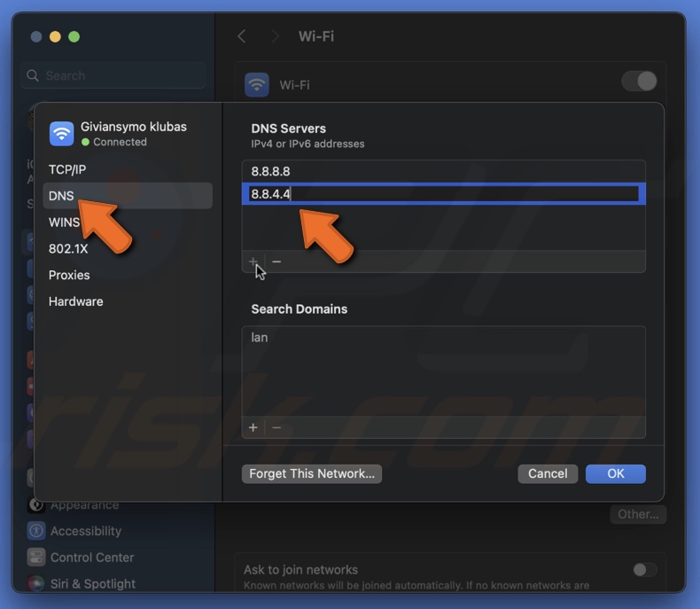Toggle Ask to join networks switch
700x609 pixels.
(645, 569)
